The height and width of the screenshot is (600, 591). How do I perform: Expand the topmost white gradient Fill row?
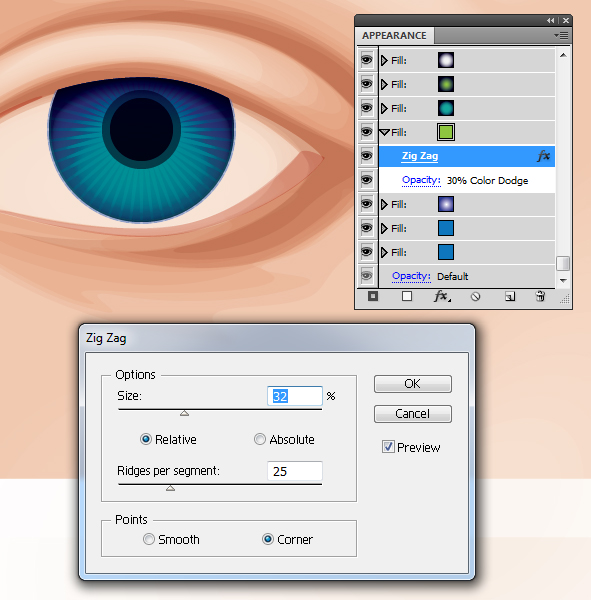(384, 60)
